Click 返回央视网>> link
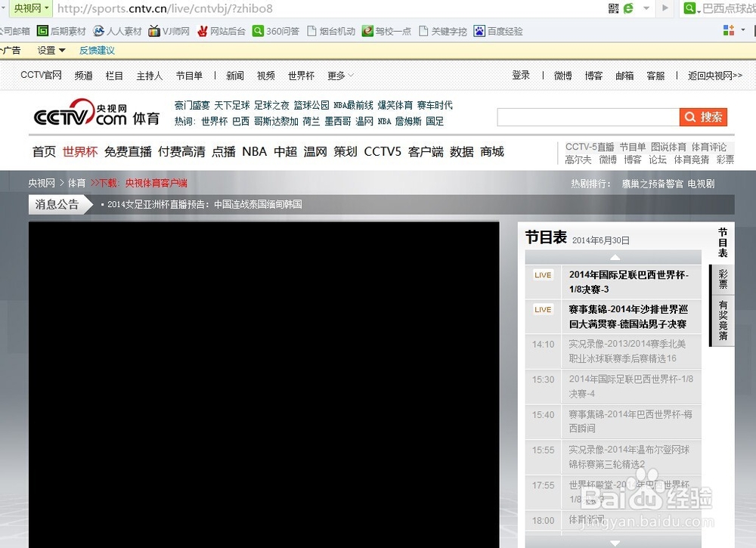Viewport: 756px width, 548px height. pyautogui.click(x=715, y=76)
